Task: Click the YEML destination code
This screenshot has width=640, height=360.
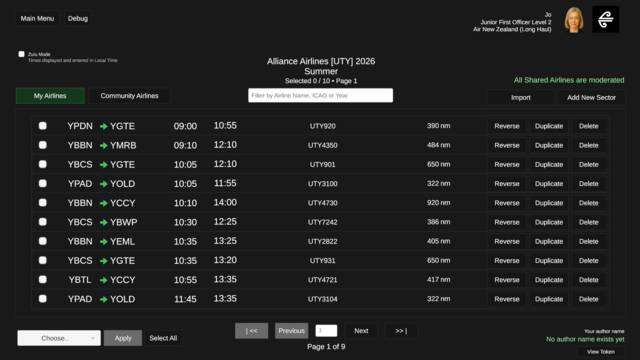Action: tap(122, 242)
